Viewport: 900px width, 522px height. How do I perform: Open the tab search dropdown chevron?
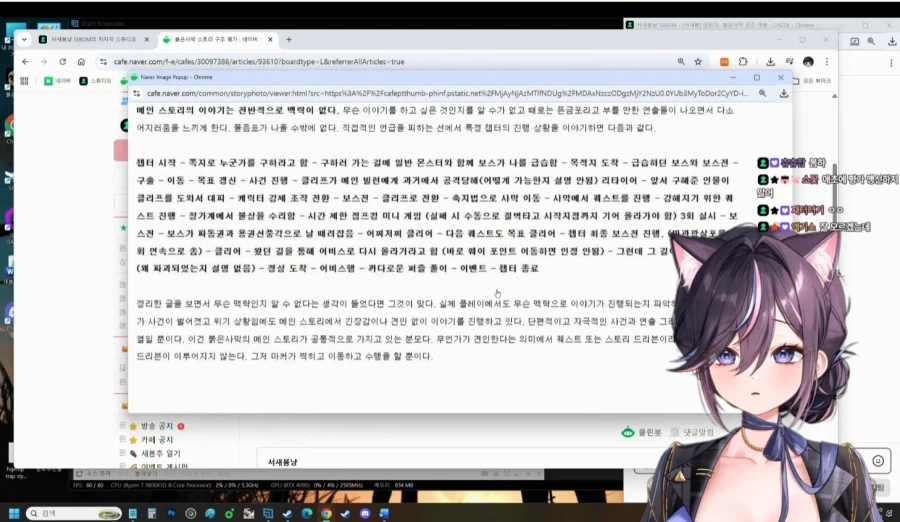click(x=24, y=40)
